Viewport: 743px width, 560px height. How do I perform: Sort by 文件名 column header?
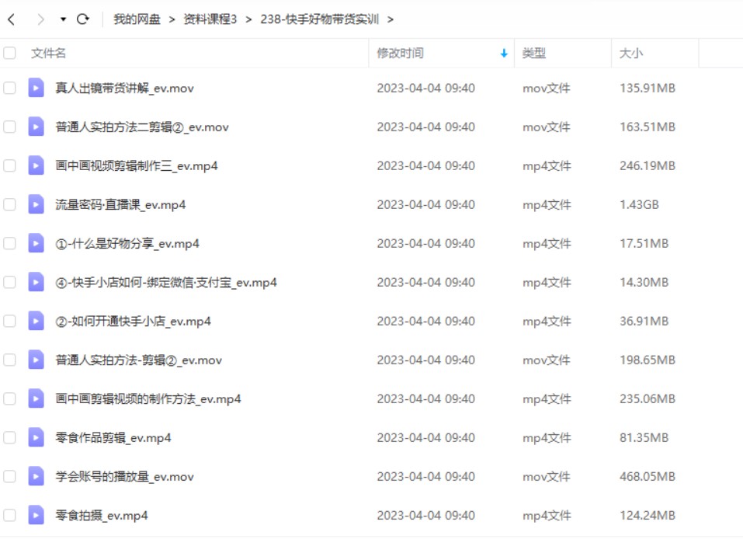point(48,53)
